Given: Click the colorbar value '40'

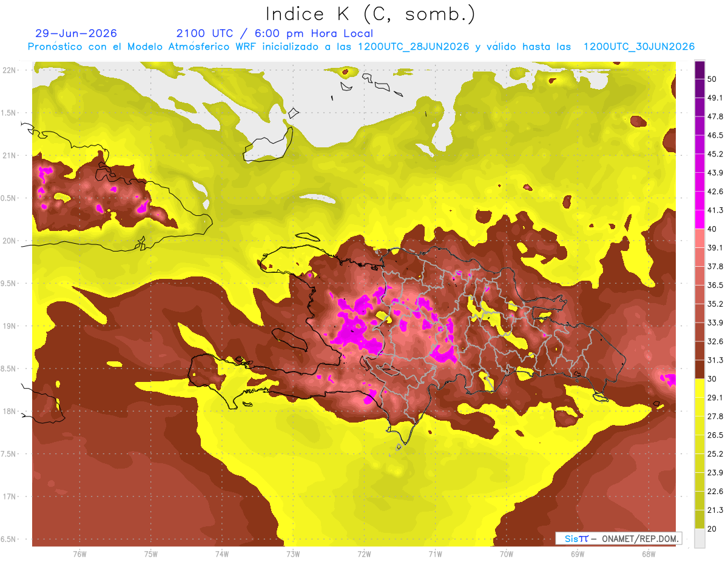Looking at the screenshot, I should 712,229.
